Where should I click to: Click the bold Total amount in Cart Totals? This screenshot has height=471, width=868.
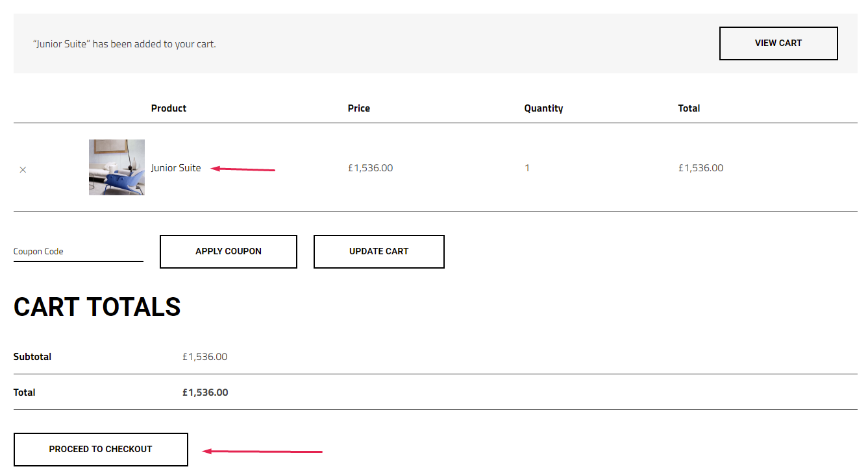[205, 392]
